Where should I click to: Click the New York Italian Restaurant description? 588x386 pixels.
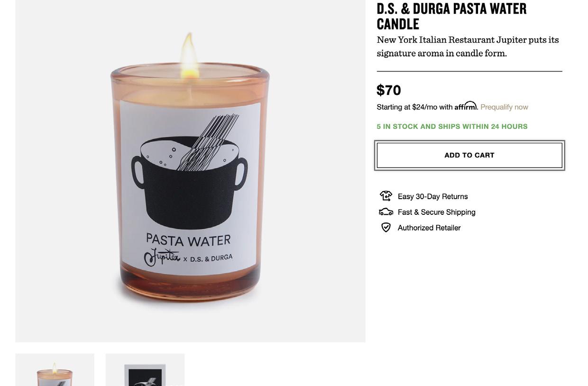coord(468,46)
